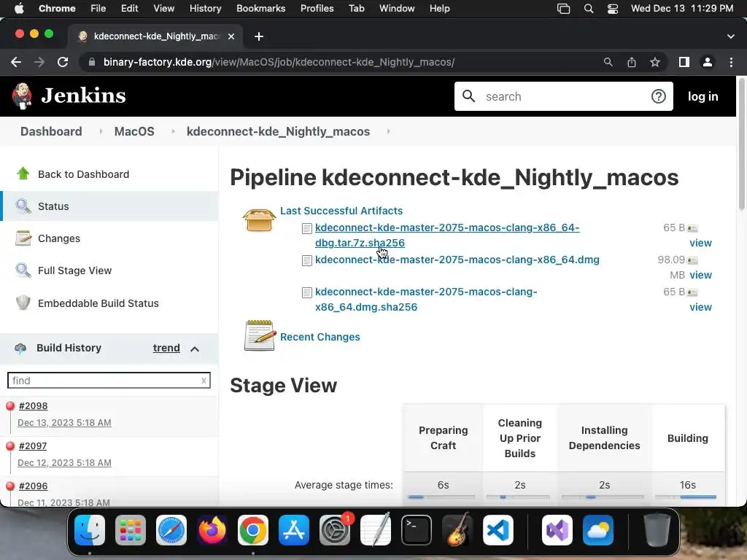
Task: Open the Chrome profile avatar icon
Action: (708, 62)
